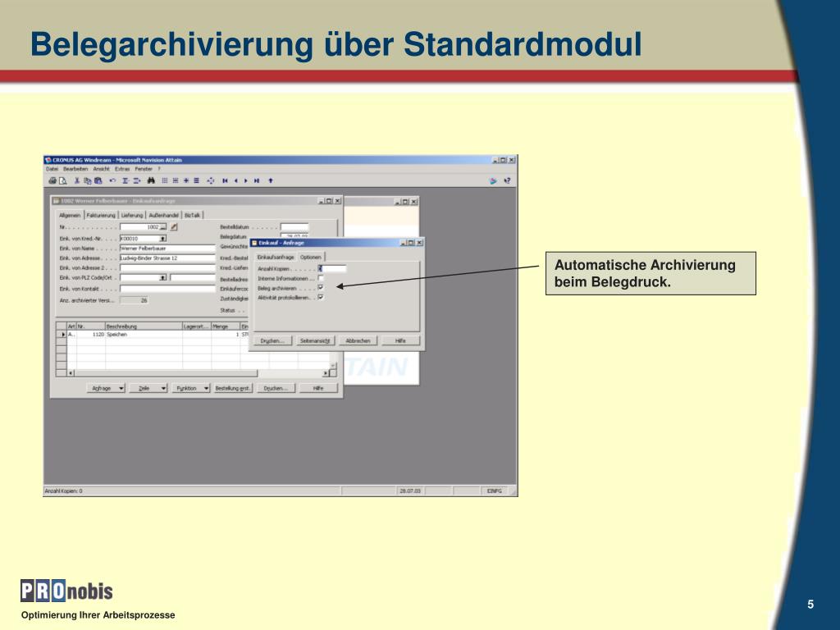
Task: Open the Datei menu
Action: tap(52, 169)
